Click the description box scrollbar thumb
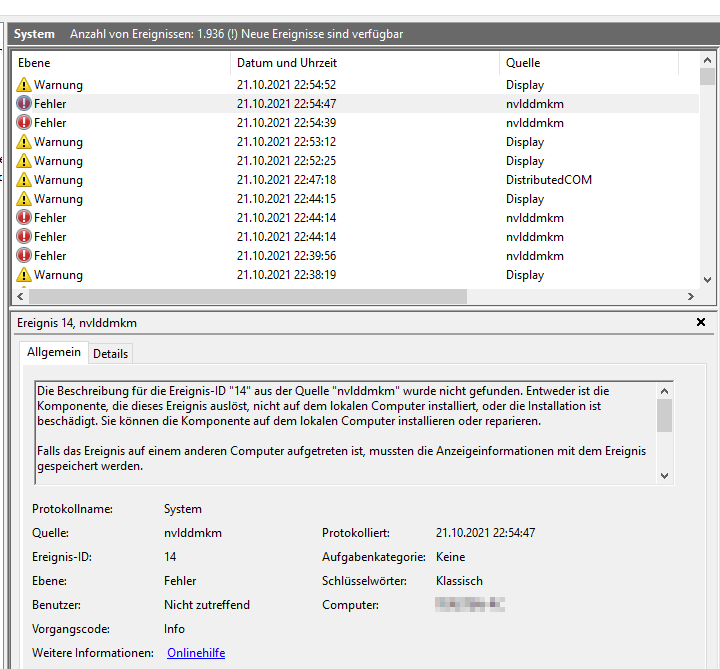This screenshot has width=720, height=669. pyautogui.click(x=664, y=416)
